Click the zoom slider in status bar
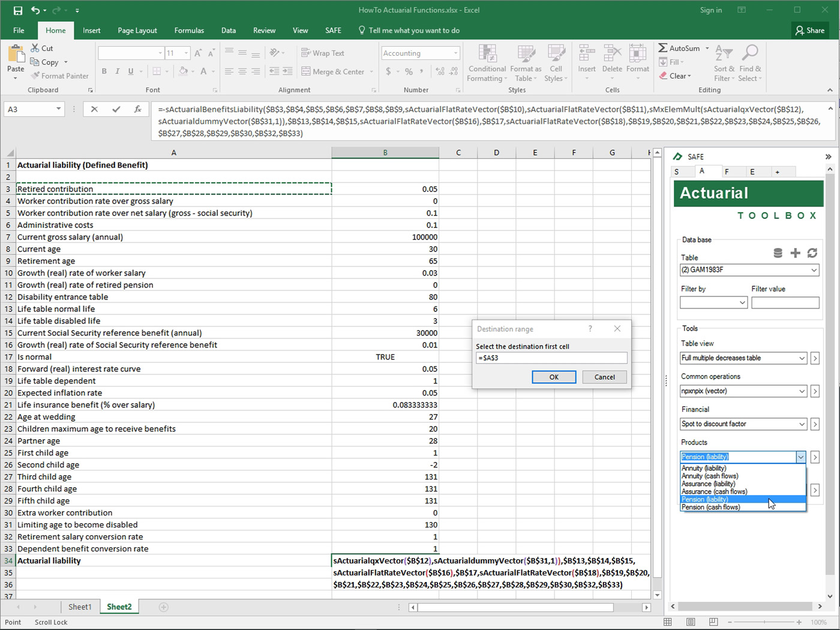The image size is (840, 630). (x=766, y=622)
